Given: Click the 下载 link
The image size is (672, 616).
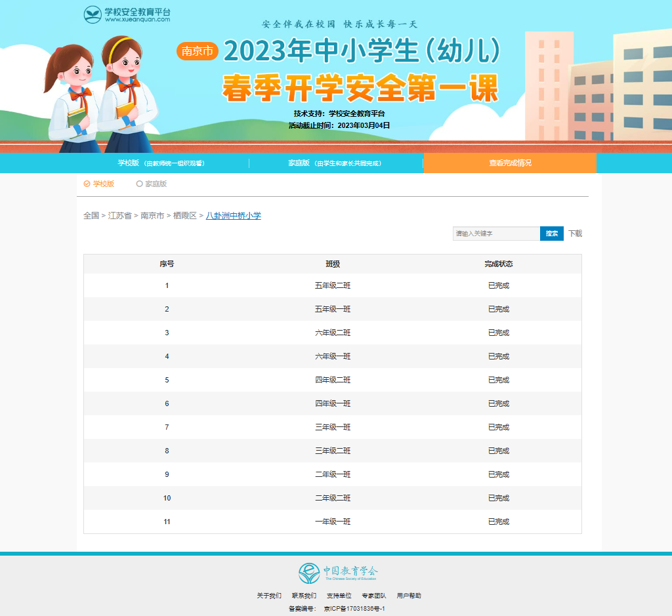Looking at the screenshot, I should pyautogui.click(x=575, y=234).
